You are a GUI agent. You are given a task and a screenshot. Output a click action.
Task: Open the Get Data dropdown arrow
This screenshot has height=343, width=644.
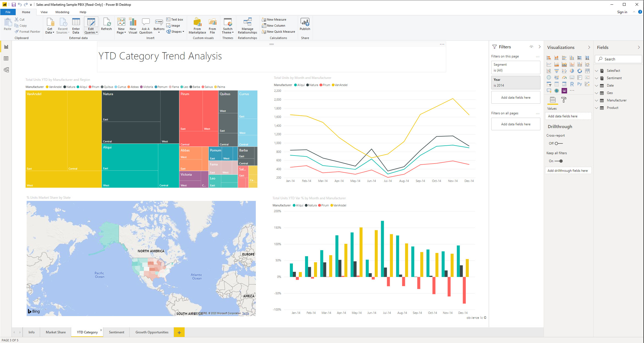(x=53, y=33)
